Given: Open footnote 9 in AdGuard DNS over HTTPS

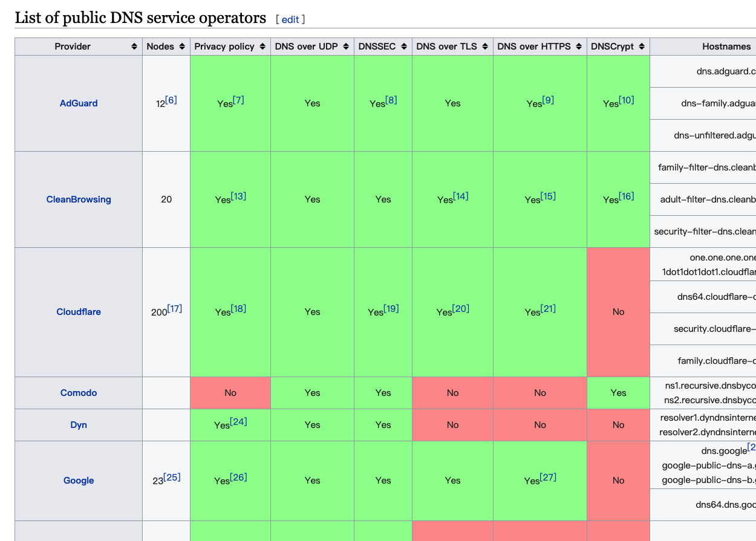Looking at the screenshot, I should (x=548, y=100).
